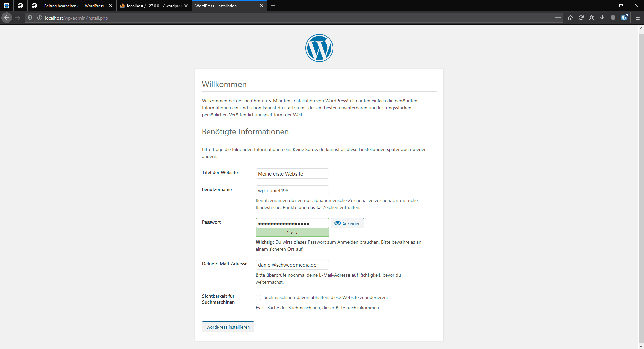
Task: Click the Stark password strength bar
Action: (x=292, y=233)
